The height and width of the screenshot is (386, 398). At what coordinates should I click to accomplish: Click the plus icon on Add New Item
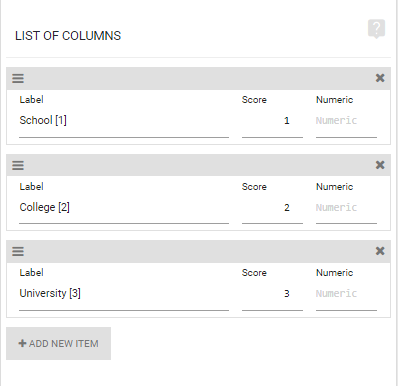(22, 343)
